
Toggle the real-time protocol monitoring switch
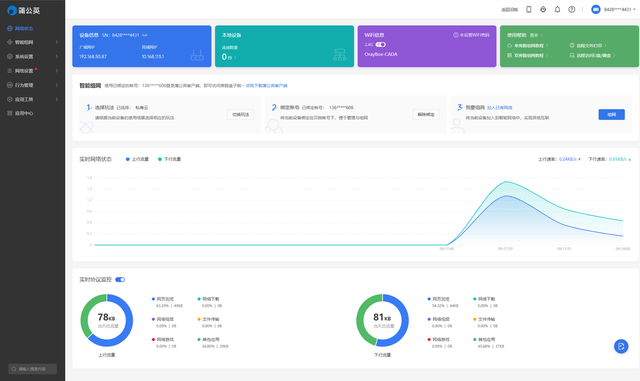pyautogui.click(x=120, y=280)
